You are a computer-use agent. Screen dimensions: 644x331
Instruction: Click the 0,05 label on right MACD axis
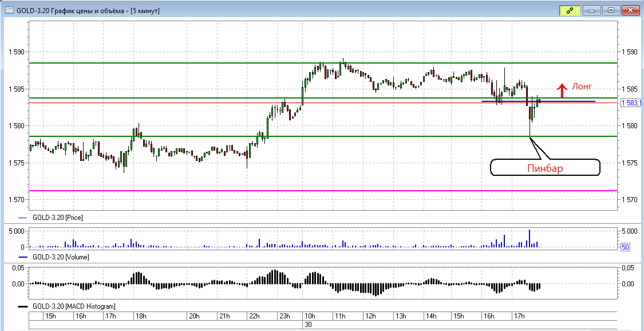627,268
